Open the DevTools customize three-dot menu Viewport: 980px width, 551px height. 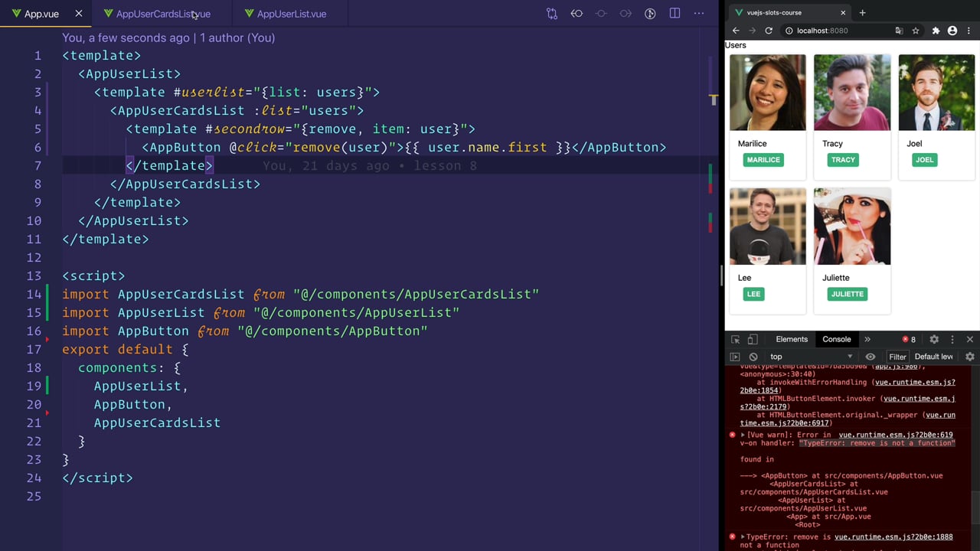coord(952,339)
